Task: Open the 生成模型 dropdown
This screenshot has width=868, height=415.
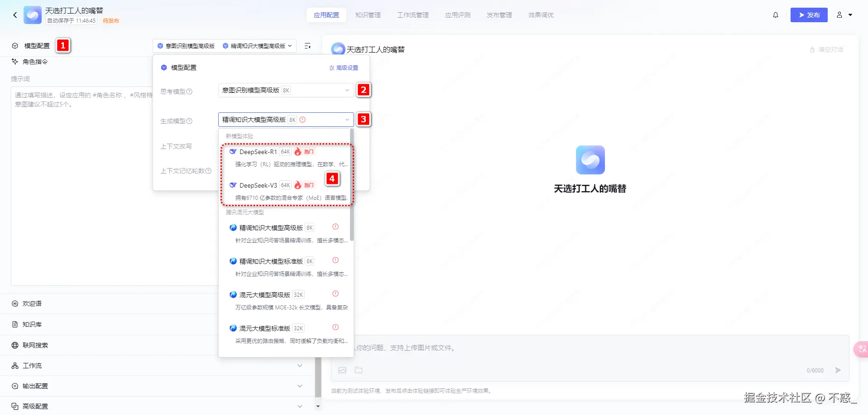Action: tap(286, 120)
